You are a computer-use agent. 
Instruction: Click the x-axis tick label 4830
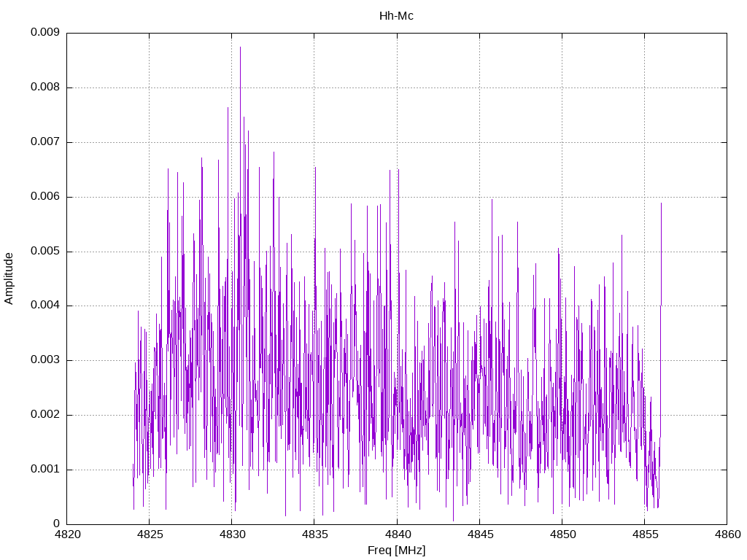tap(232, 534)
